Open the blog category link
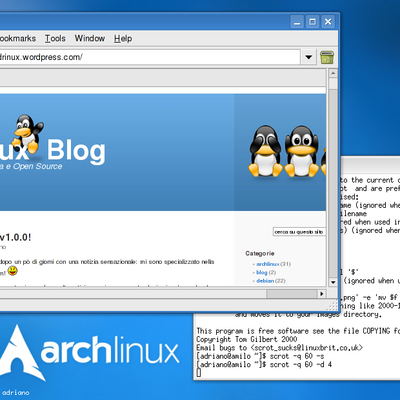The image size is (400, 400). click(262, 272)
